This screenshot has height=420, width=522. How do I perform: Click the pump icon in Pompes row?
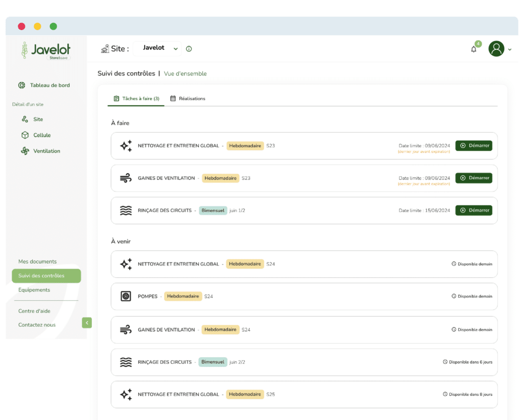[x=125, y=296]
